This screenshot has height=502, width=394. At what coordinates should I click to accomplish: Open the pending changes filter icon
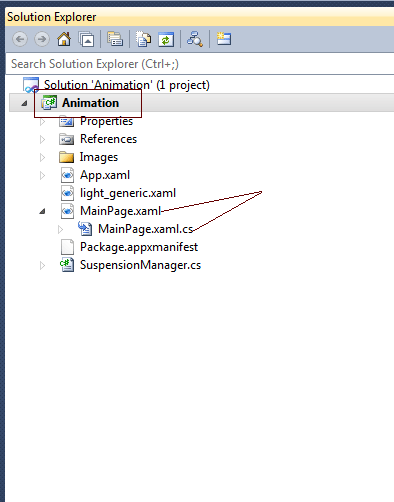pos(115,39)
